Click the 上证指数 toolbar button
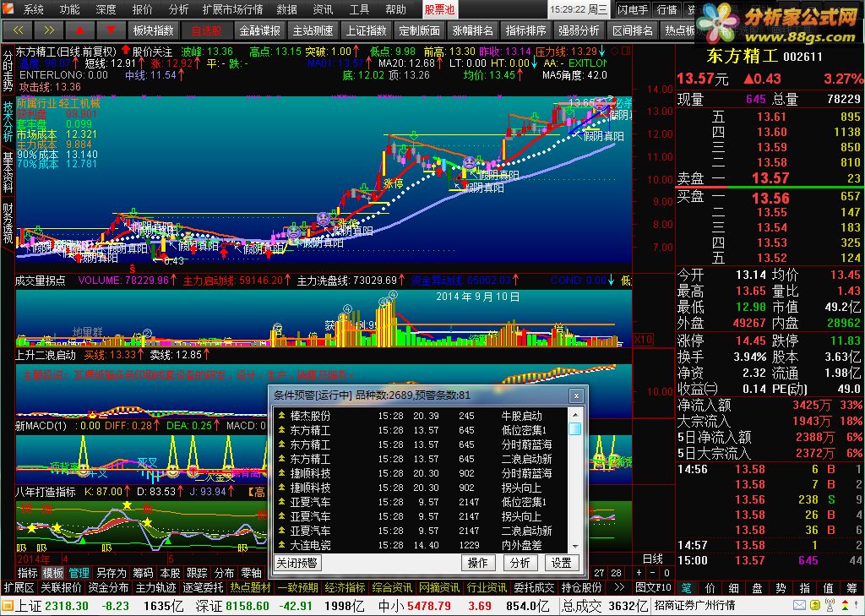This screenshot has height=616, width=865. click(x=367, y=30)
